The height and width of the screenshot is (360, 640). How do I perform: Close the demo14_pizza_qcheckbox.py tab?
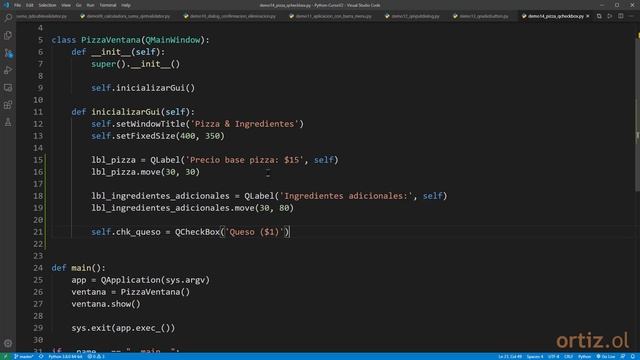click(x=588, y=16)
